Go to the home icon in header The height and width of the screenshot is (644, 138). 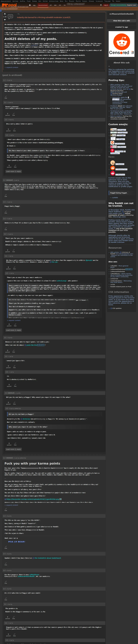(x=30, y=5)
